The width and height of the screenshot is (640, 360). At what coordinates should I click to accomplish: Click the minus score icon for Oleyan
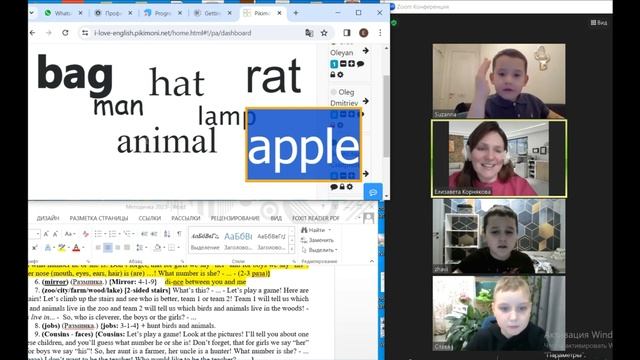pos(343,64)
